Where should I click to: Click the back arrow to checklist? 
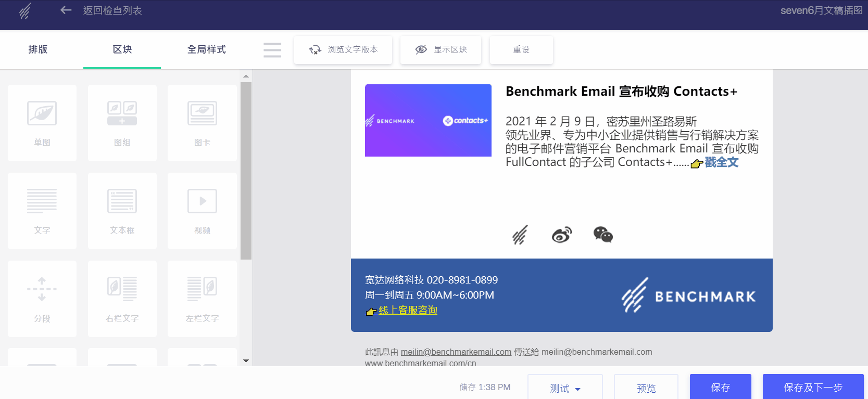click(66, 10)
